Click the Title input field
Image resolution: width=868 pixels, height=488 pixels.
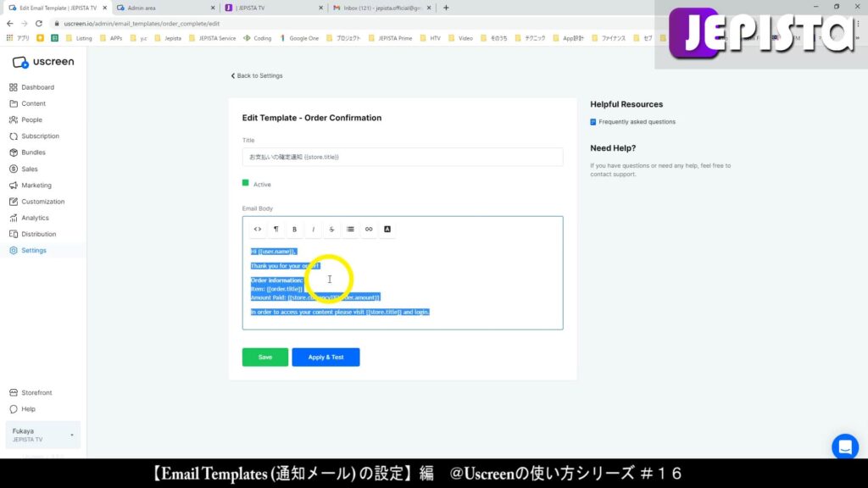click(x=403, y=157)
